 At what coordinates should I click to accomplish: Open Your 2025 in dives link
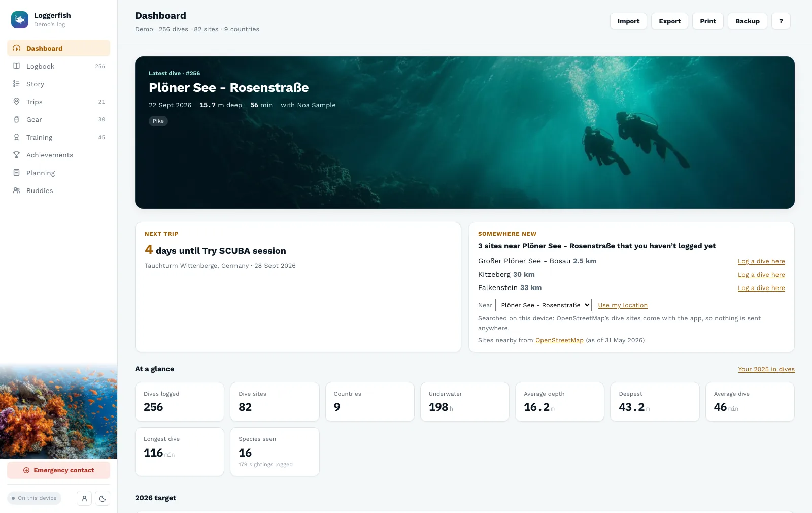coord(766,369)
